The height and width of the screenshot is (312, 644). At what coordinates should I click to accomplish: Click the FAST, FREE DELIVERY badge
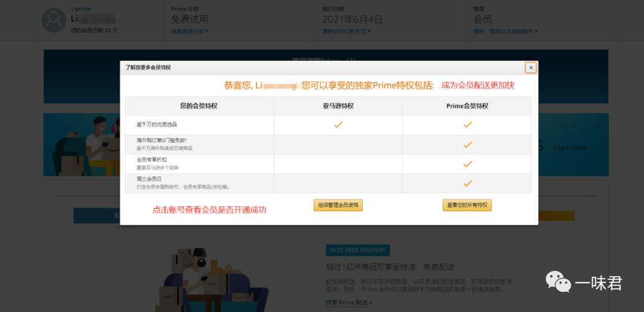click(358, 250)
